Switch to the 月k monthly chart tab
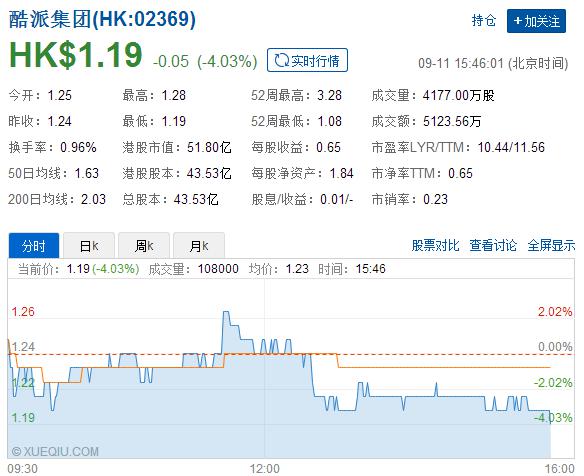The height and width of the screenshot is (476, 584). 199,246
